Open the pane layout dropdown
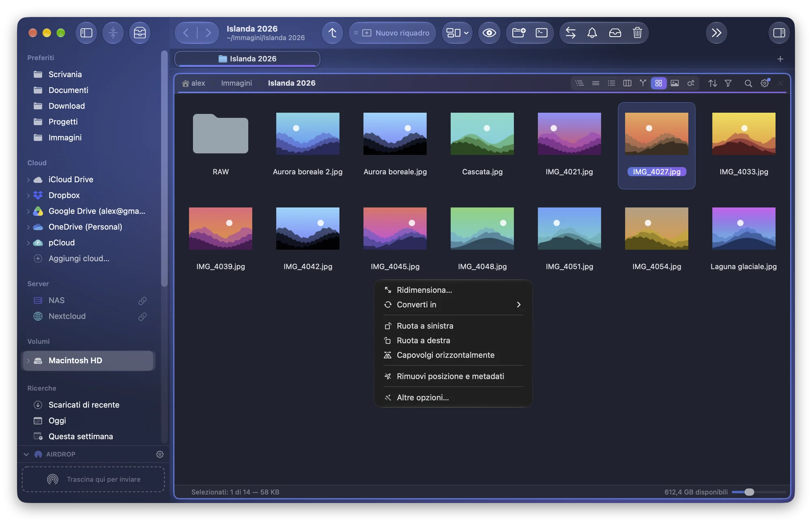 457,33
